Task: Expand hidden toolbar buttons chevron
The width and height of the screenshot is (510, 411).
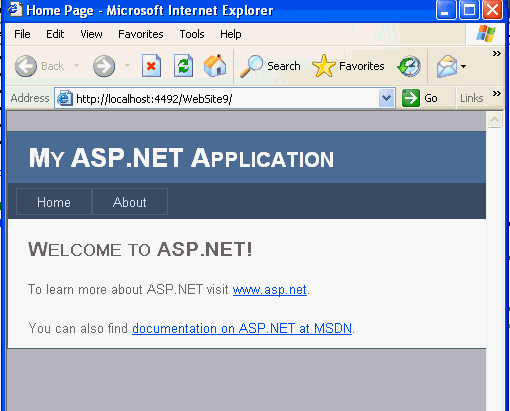Action: point(497,54)
